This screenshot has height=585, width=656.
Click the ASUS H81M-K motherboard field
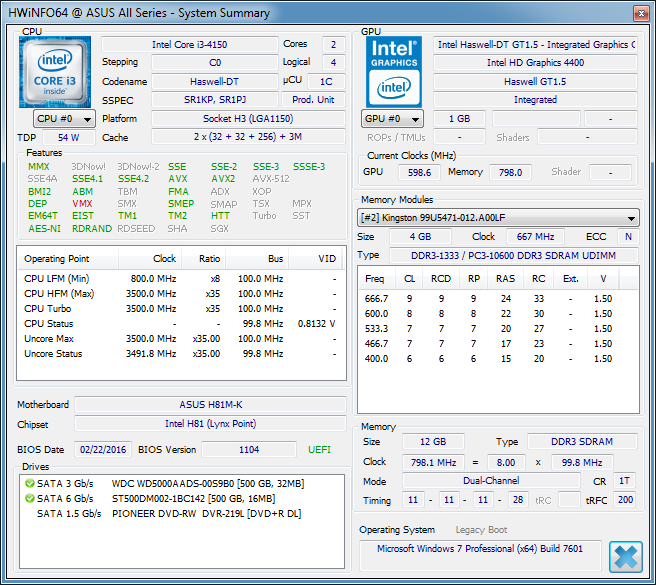click(210, 405)
